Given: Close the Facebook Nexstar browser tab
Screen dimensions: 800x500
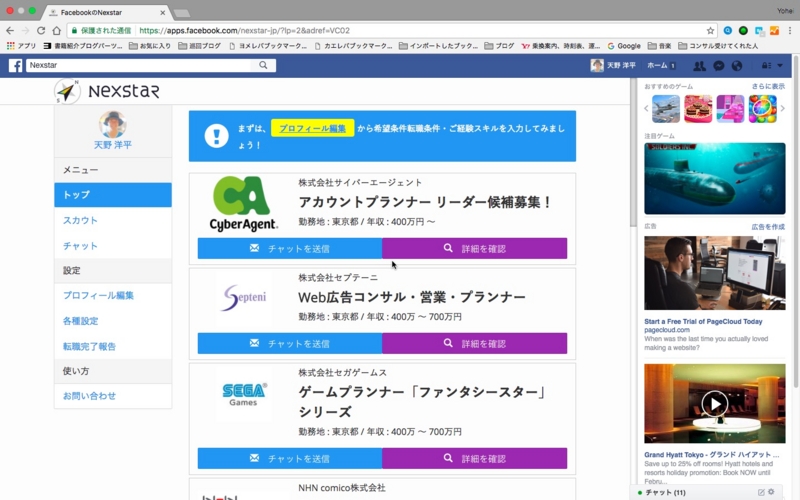Looking at the screenshot, I should (163, 12).
